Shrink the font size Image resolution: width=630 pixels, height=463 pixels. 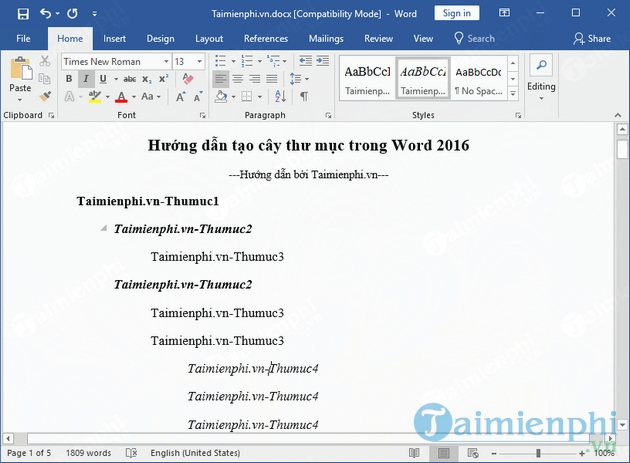[x=198, y=97]
